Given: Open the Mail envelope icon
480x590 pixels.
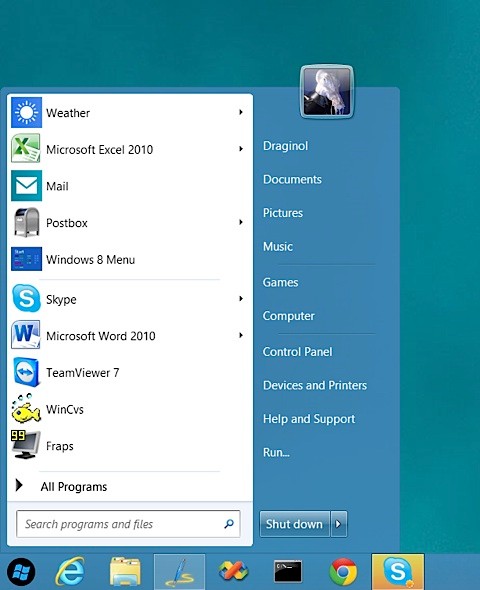Looking at the screenshot, I should (26, 186).
